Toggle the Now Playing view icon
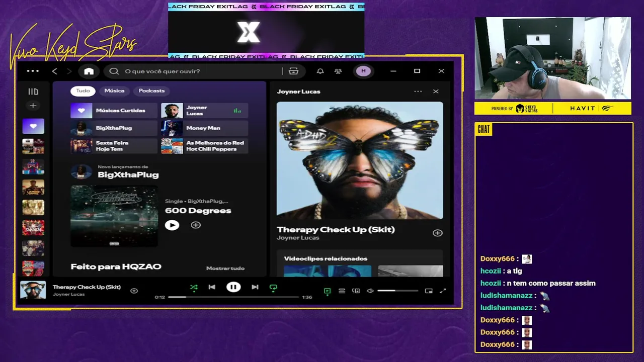 pos(327,291)
